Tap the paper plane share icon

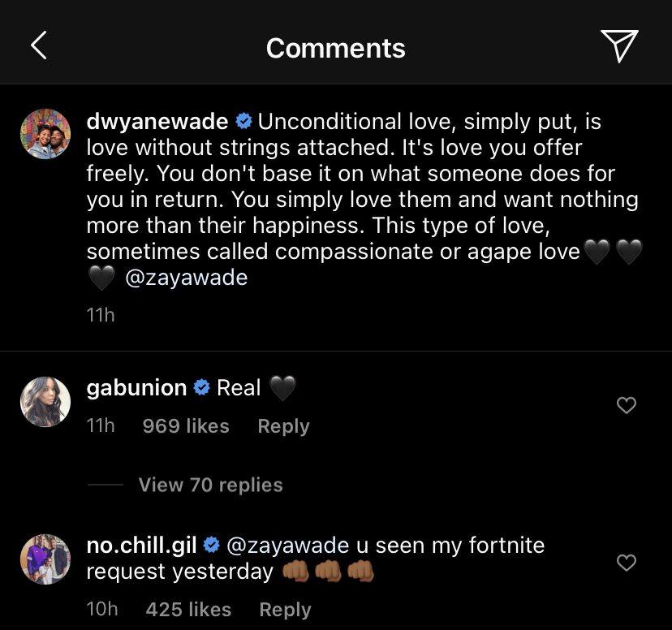pos(619,46)
